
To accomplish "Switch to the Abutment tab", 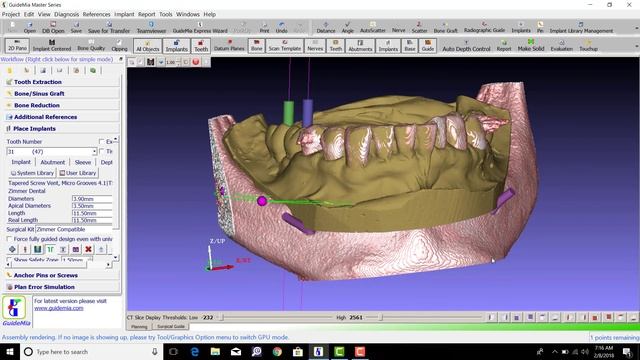I will coord(53,162).
